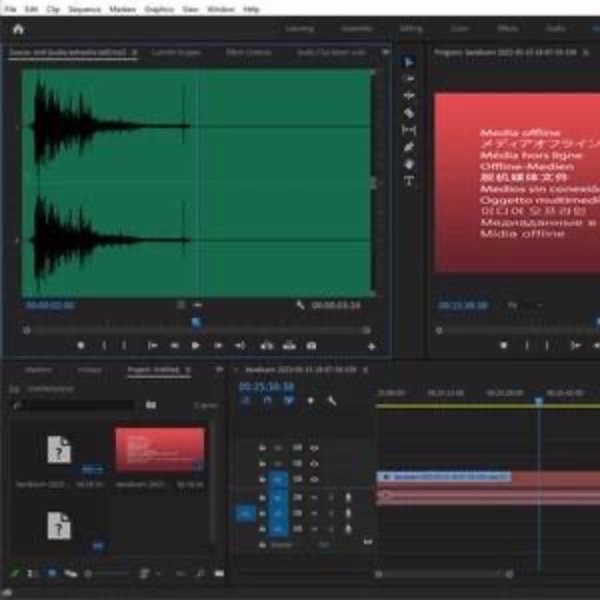This screenshot has width=600, height=600.
Task: Open the program monitor Fit zoom dropdown
Action: pos(525,305)
